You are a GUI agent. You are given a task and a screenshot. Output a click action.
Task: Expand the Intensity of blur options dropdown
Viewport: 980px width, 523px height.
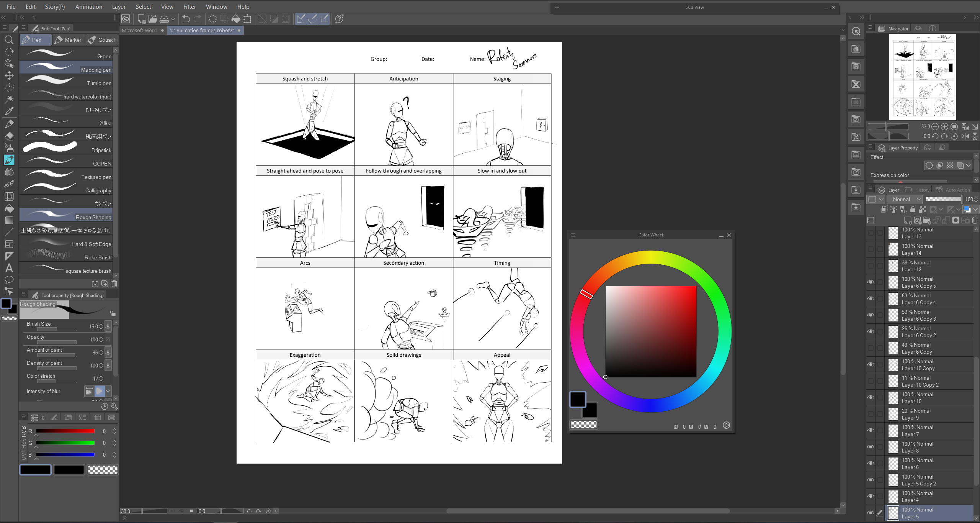click(x=108, y=391)
